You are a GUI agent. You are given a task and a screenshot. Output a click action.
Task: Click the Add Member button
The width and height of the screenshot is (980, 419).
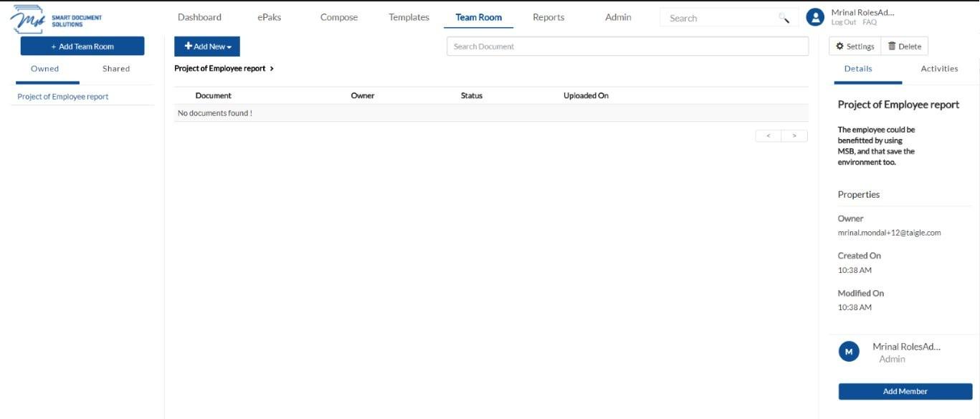click(x=905, y=392)
